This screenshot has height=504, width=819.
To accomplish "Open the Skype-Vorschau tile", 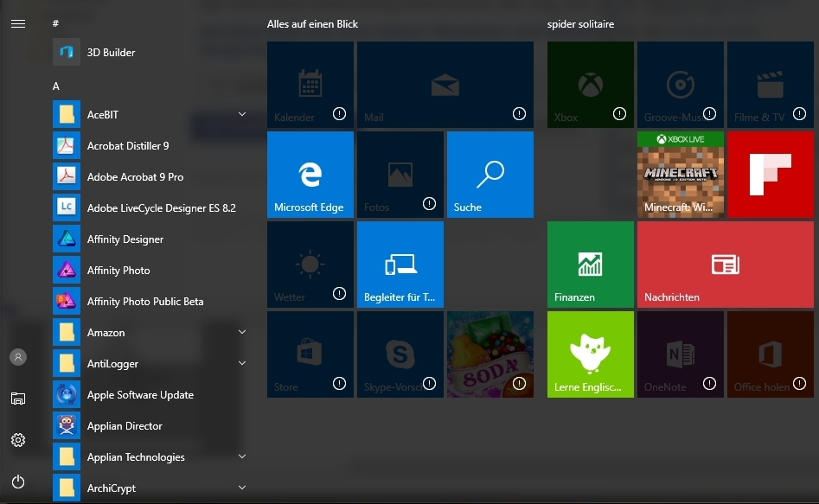I will pyautogui.click(x=400, y=354).
